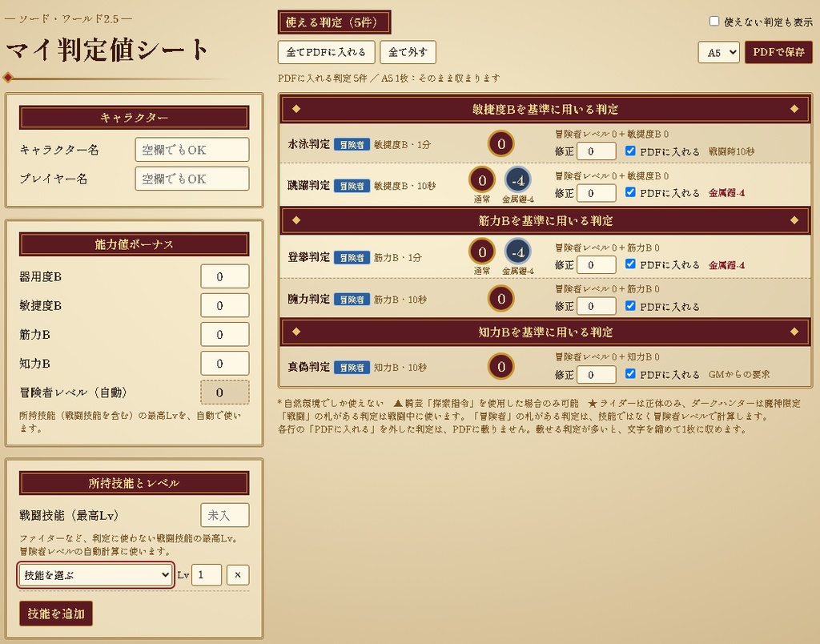Open the 技能を選ぶ skill dropdown
820x644 pixels.
96,575
